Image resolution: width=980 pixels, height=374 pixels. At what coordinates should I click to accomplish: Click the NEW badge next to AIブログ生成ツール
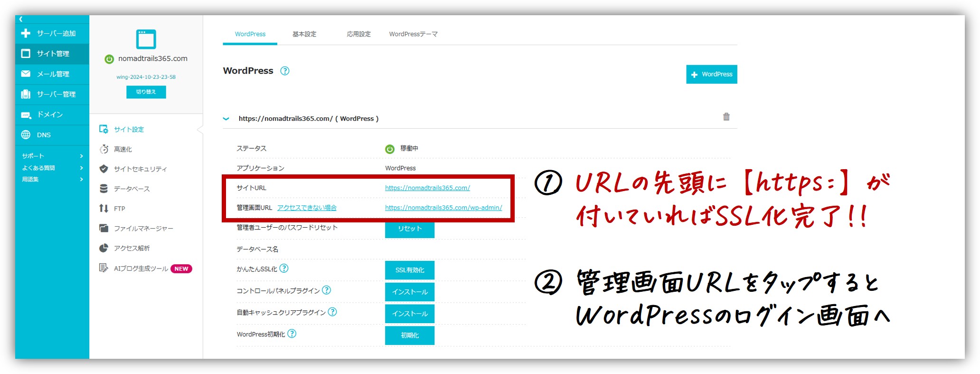coord(181,269)
